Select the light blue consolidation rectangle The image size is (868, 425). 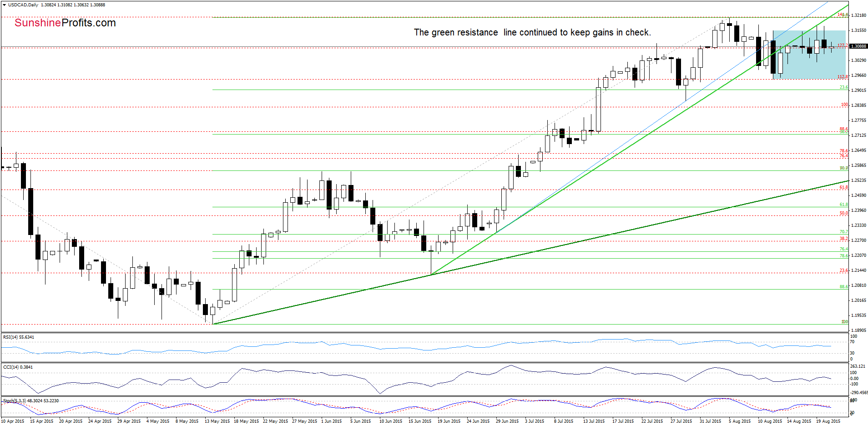[x=809, y=55]
